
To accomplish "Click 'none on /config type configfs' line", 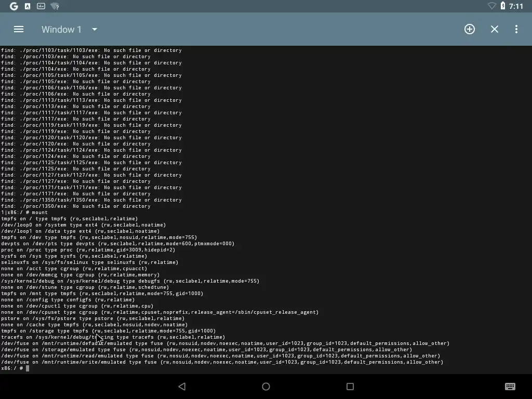I will tap(68, 300).
